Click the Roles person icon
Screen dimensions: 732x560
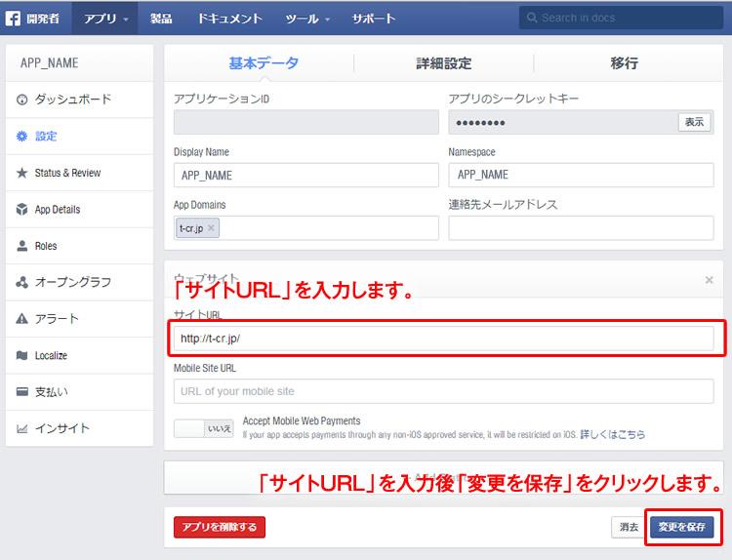pyautogui.click(x=22, y=246)
